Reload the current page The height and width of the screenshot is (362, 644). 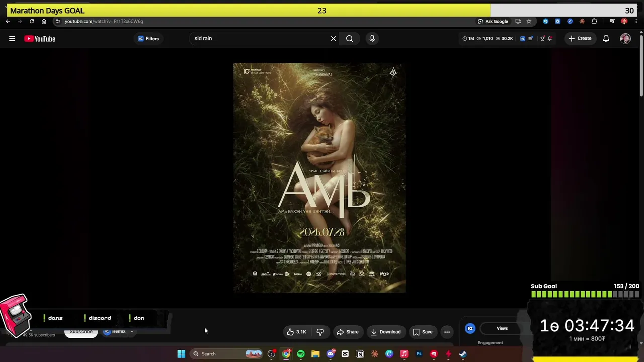coord(32,21)
